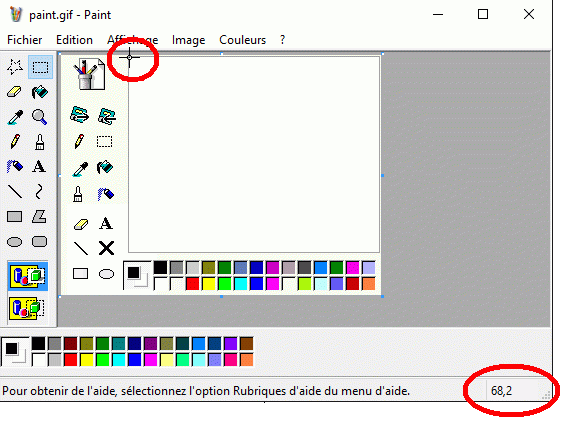The width and height of the screenshot is (575, 423).
Task: Select dark purple in color box above status bar
Action: point(151,344)
